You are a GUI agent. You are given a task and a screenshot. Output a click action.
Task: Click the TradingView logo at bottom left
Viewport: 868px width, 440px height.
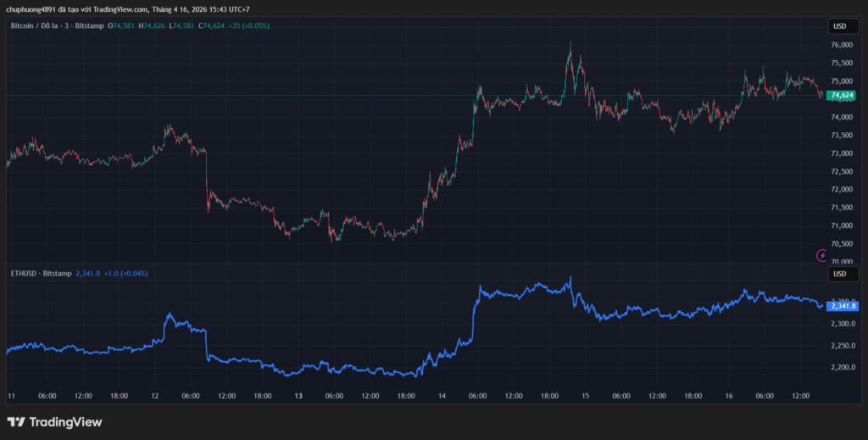54,421
